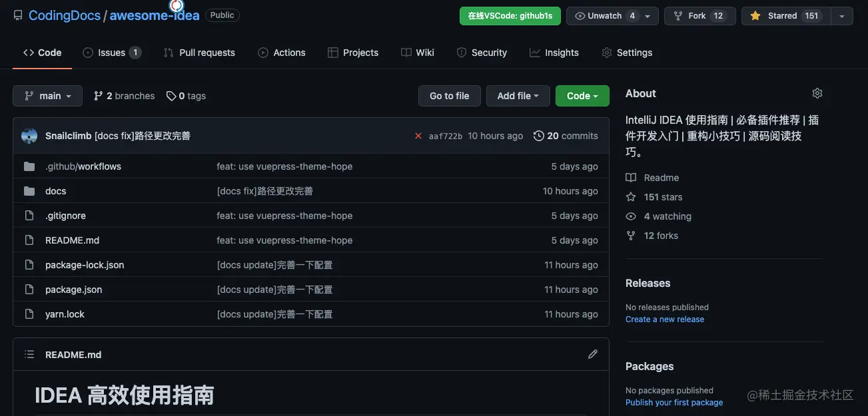
Task: Open the docs folder
Action: coord(56,191)
